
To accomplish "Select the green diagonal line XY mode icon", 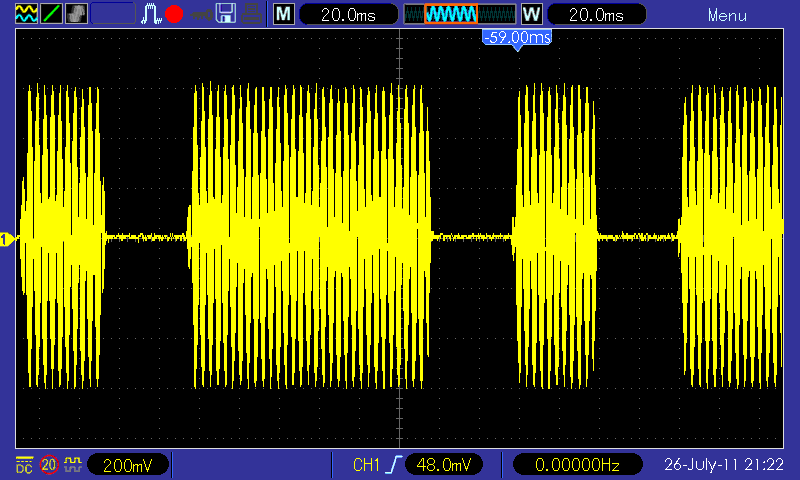I will [x=50, y=14].
